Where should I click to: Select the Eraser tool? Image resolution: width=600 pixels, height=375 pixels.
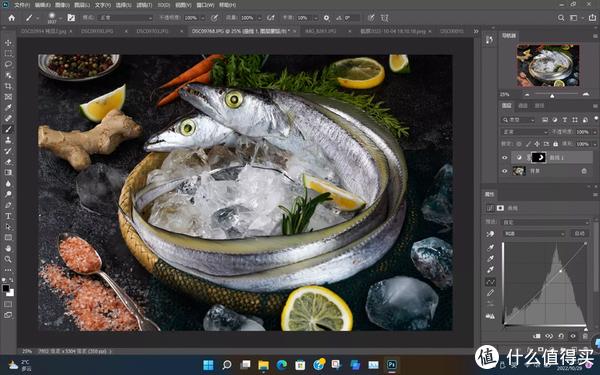(x=8, y=161)
